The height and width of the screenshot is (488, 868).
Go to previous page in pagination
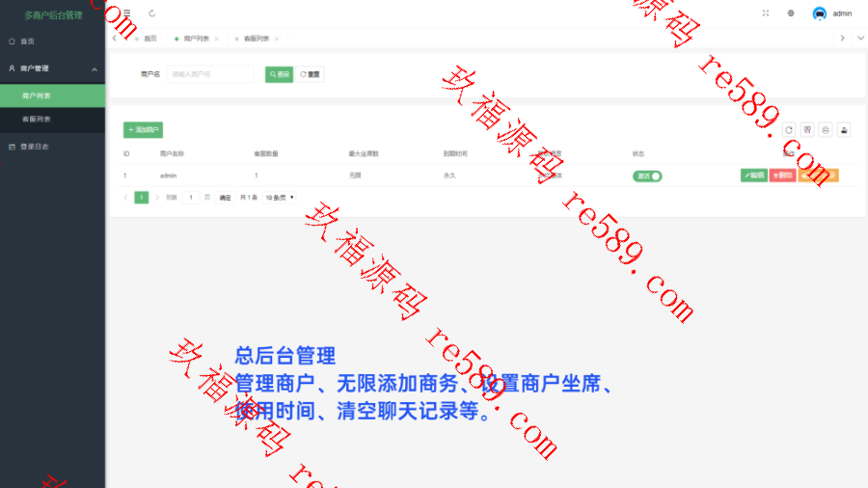[x=125, y=198]
